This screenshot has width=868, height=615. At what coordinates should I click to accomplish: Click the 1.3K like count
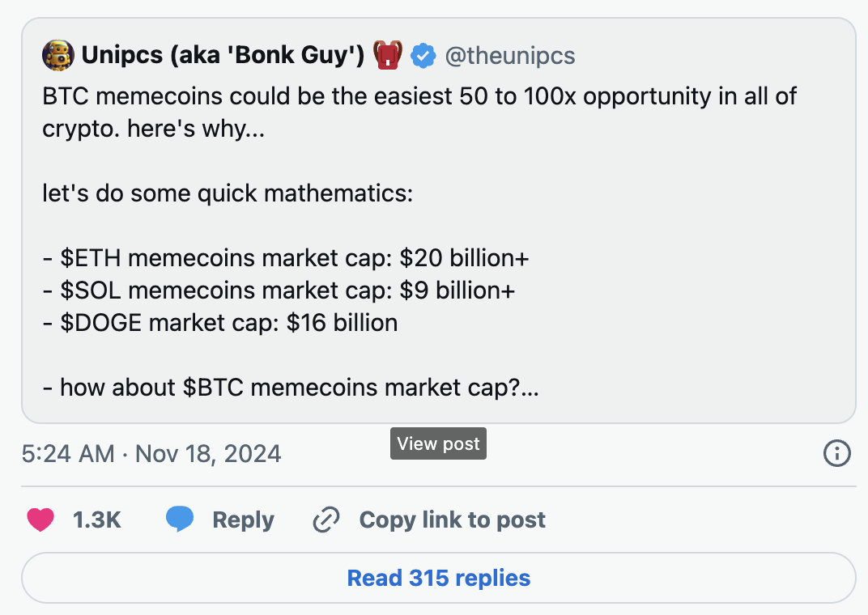[97, 520]
